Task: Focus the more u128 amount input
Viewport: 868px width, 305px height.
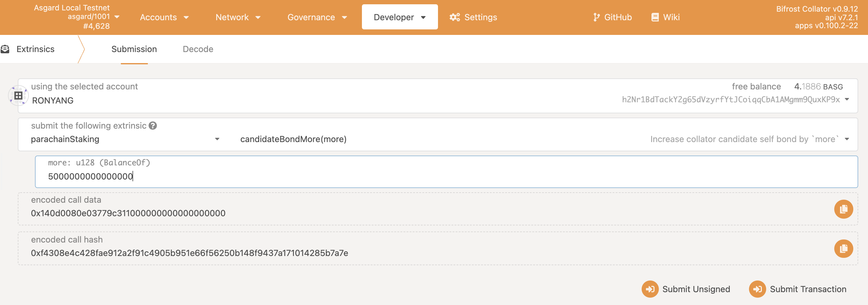Action: pos(446,171)
